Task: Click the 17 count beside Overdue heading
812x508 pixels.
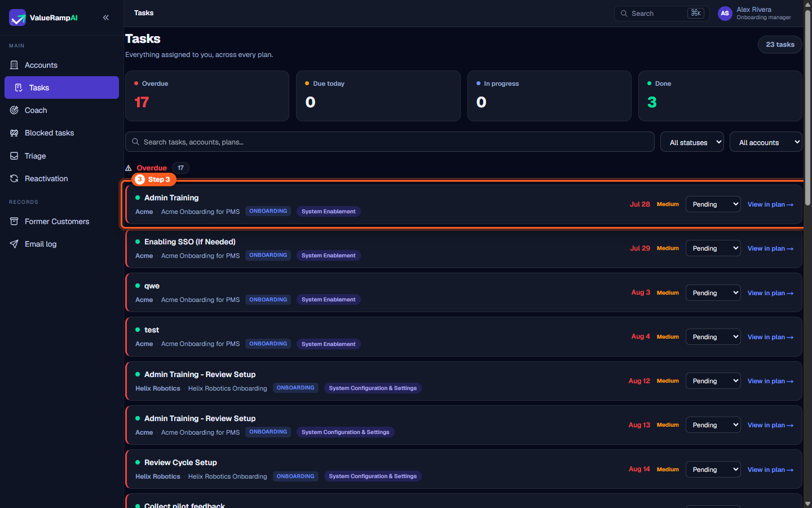Action: 180,168
